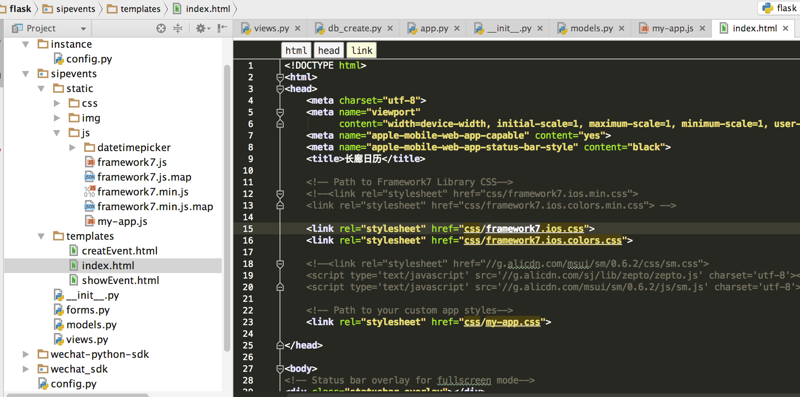Image resolution: width=800 pixels, height=397 pixels.
Task: Click the head breadcrumb tag
Action: (x=329, y=50)
